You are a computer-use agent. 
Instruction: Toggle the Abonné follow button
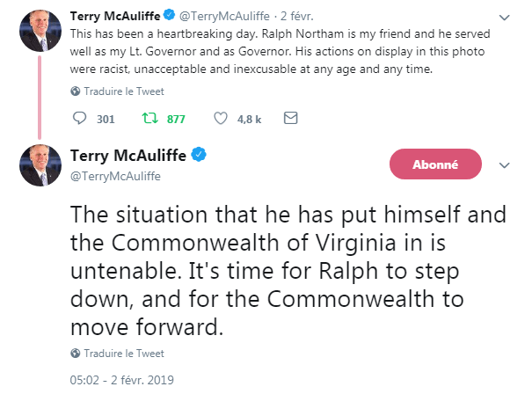point(435,164)
